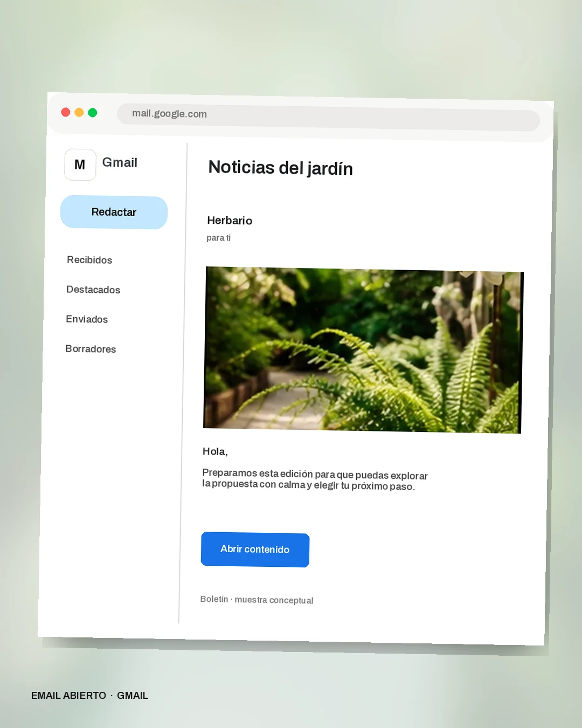
Task: Click the 'Boletín · muestra conceptual' footer text
Action: [x=257, y=600]
